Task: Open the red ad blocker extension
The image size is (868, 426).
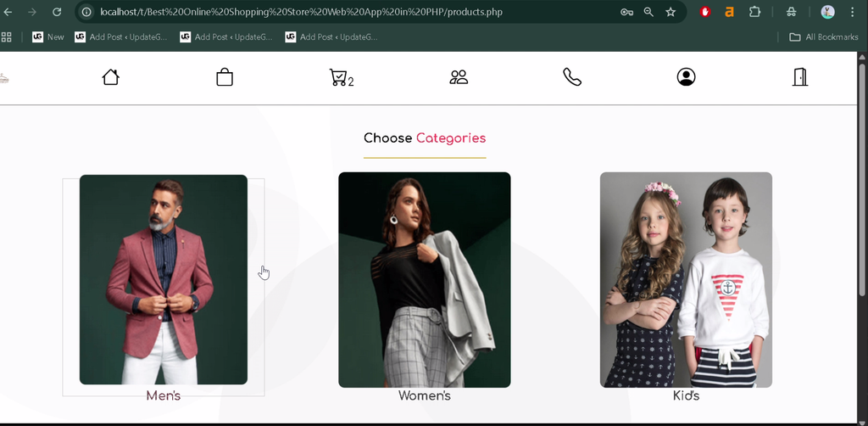Action: coord(705,12)
